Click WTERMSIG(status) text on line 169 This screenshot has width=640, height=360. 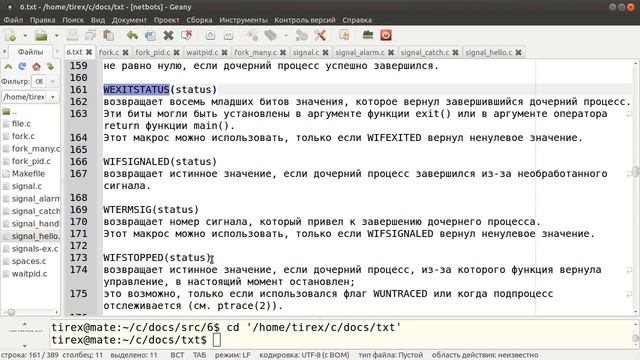[x=151, y=209]
